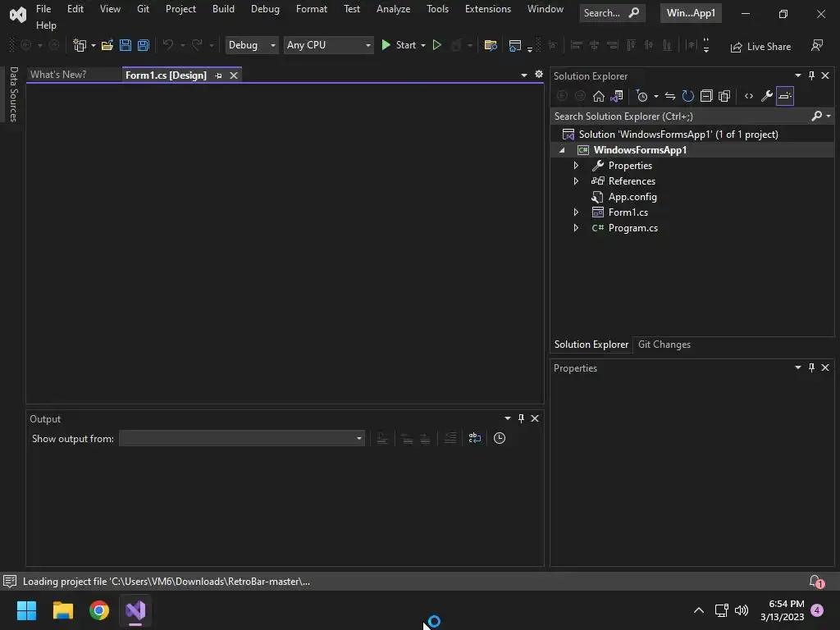Image resolution: width=840 pixels, height=630 pixels.
Task: Toggle auto-hide pin of Output panel
Action: 521,418
